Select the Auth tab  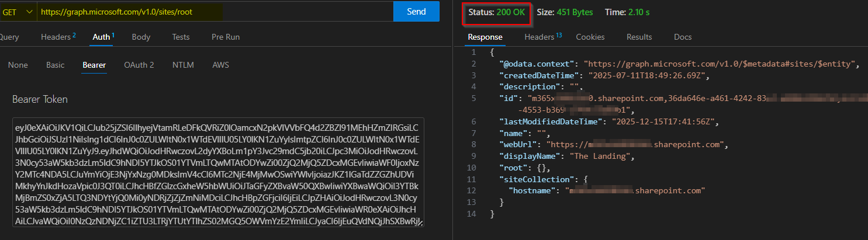[x=103, y=37]
